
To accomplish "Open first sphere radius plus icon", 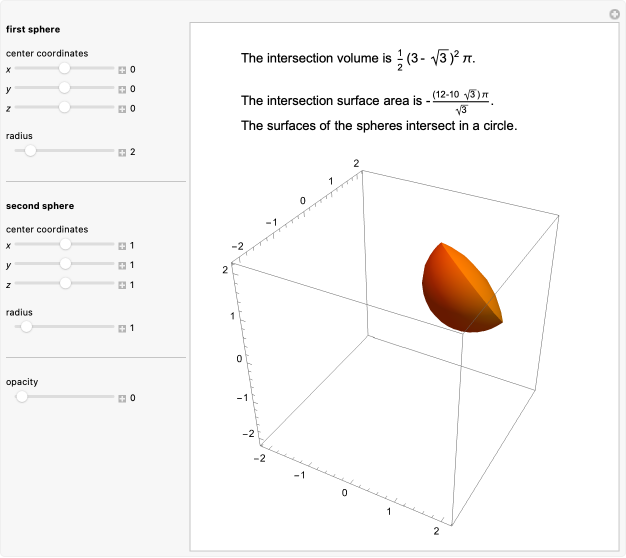I will click(122, 152).
